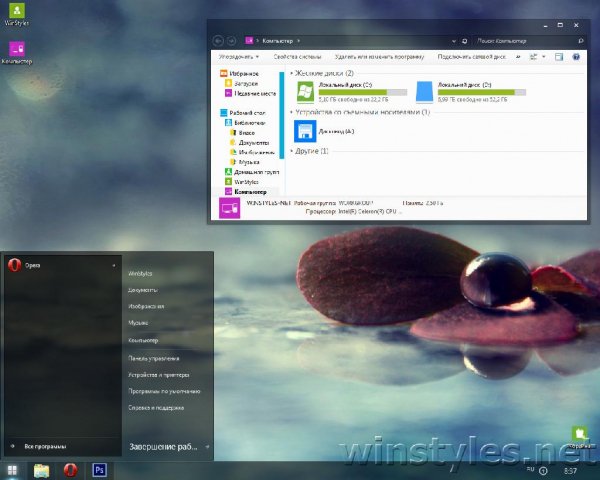Expand the toolbar overflow chevron
The height and width of the screenshot is (480, 600).
coord(518,57)
